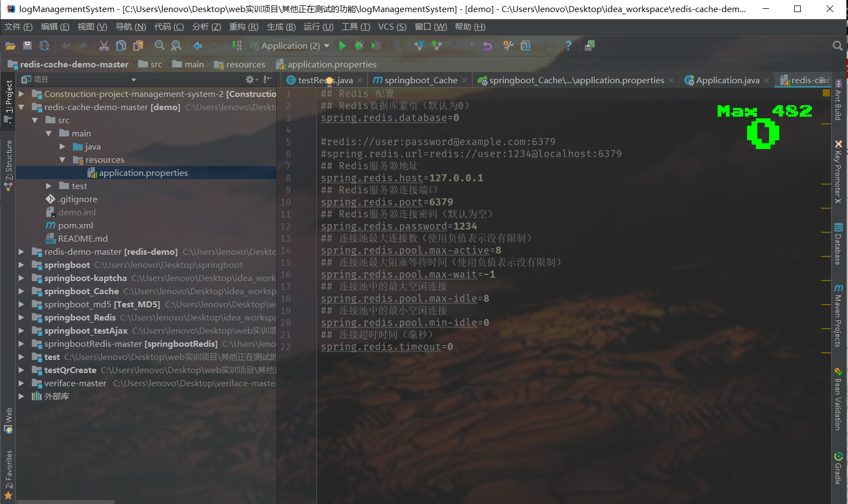Open the Bean Validation side panel
Screen dimensions: 848x504
(838, 399)
